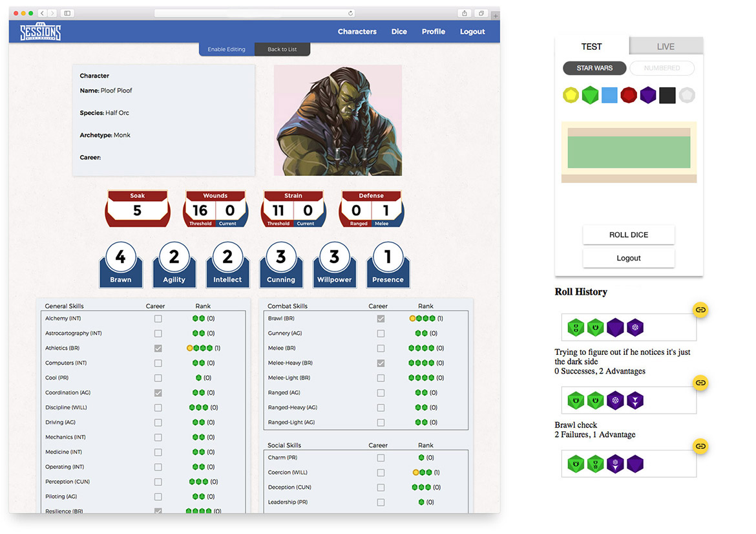Copy link for first roll history entry

700,310
